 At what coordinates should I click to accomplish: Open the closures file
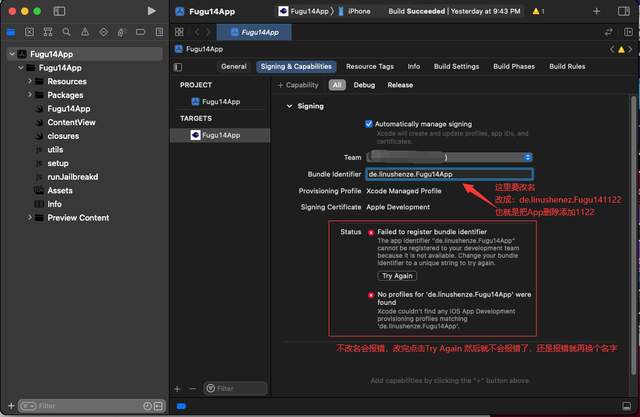coord(63,136)
